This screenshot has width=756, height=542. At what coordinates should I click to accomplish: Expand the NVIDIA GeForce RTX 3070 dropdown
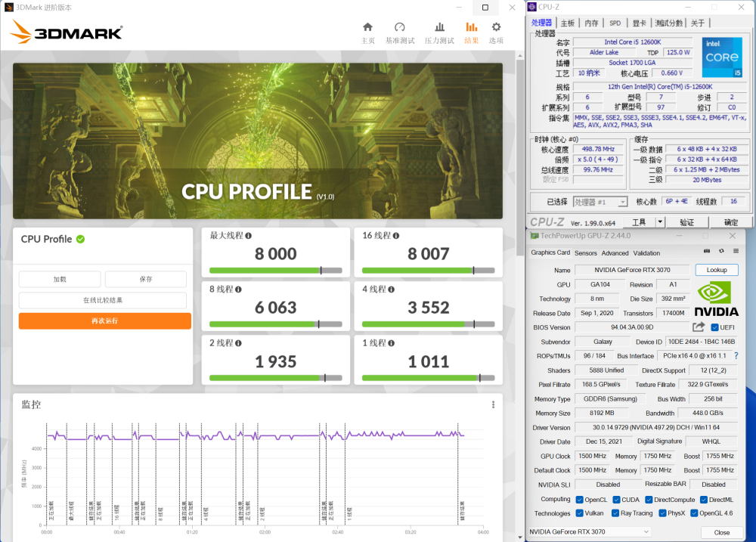pyautogui.click(x=645, y=532)
